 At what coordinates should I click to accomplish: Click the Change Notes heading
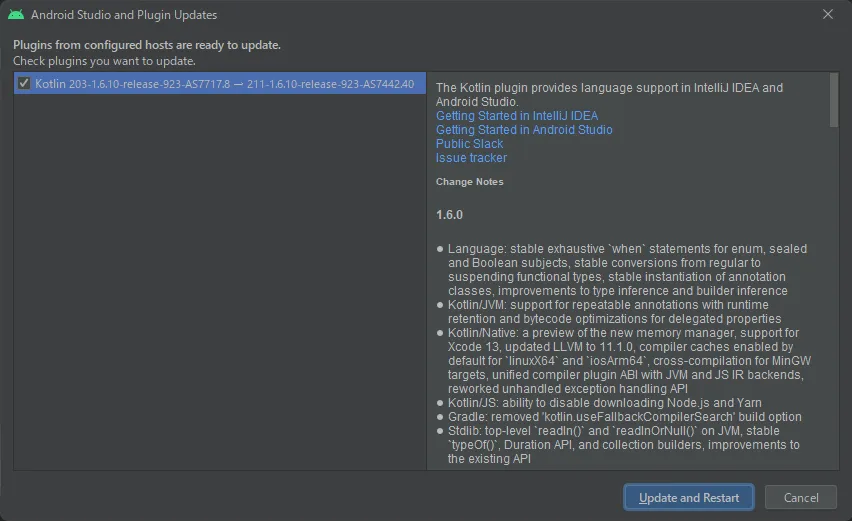[469, 182]
